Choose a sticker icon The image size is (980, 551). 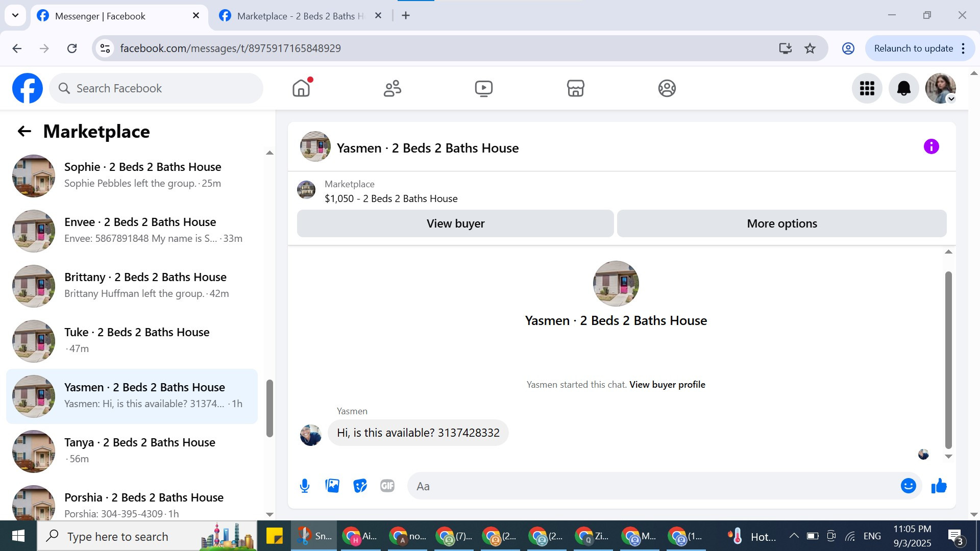coord(360,486)
